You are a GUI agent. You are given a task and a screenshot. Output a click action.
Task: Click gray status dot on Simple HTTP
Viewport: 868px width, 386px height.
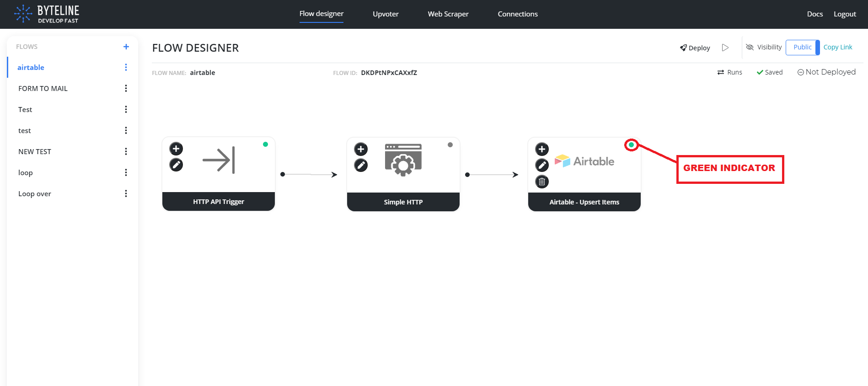(x=450, y=145)
